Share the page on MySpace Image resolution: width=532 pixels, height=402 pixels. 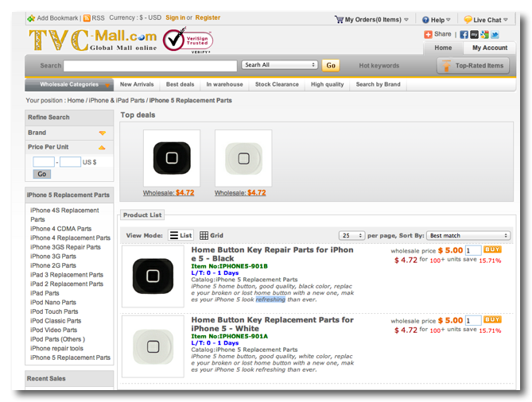pos(474,35)
